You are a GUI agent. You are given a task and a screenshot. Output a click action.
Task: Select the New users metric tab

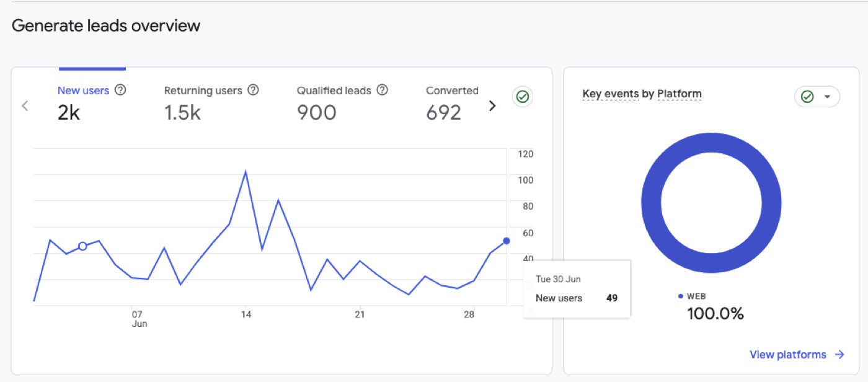92,103
